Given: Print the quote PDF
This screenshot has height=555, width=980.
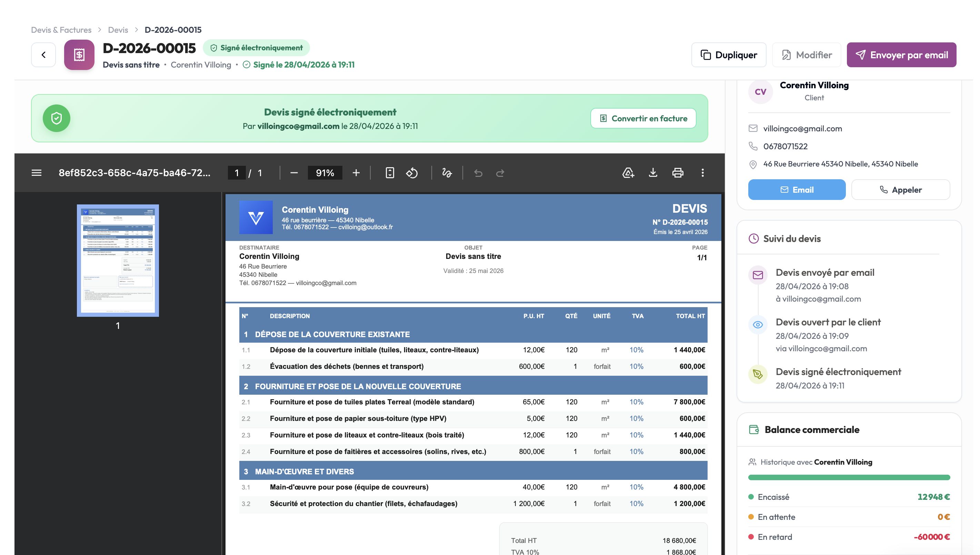Looking at the screenshot, I should (x=678, y=173).
